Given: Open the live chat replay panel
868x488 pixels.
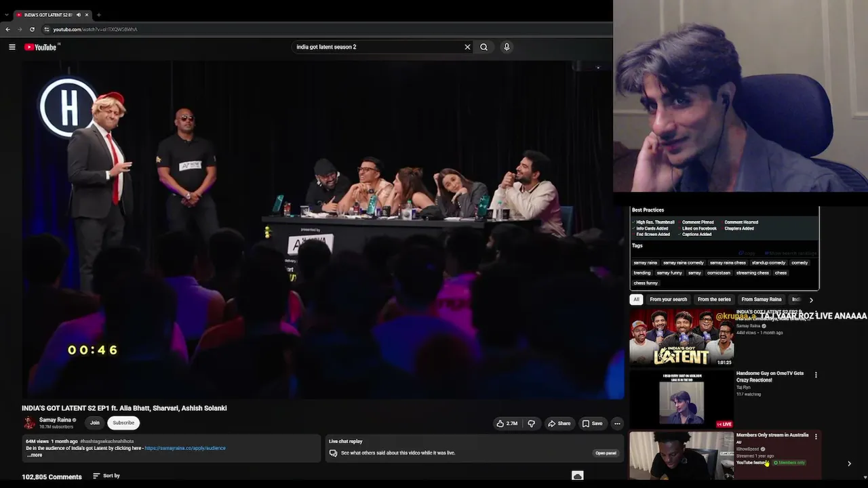Looking at the screenshot, I should coord(606,453).
